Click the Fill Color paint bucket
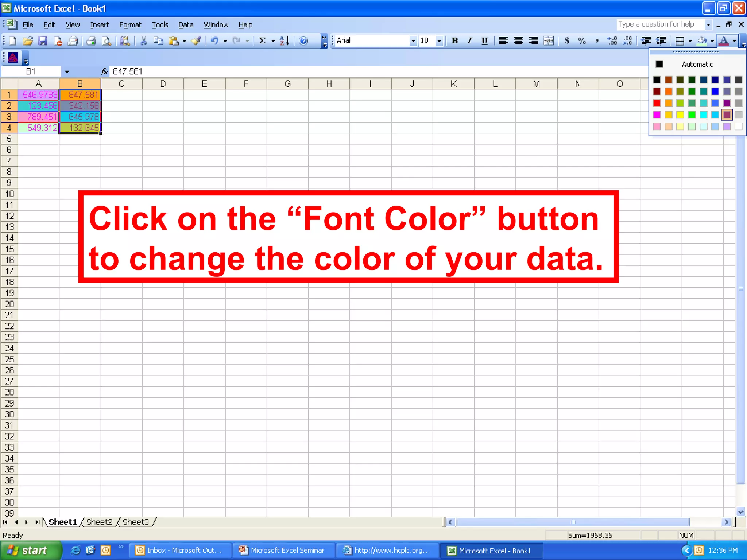 click(x=702, y=41)
